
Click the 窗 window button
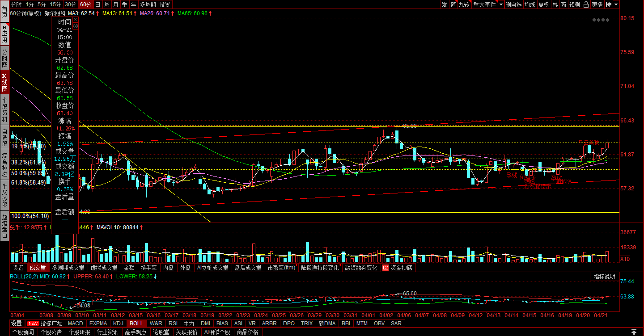tap(563, 4)
